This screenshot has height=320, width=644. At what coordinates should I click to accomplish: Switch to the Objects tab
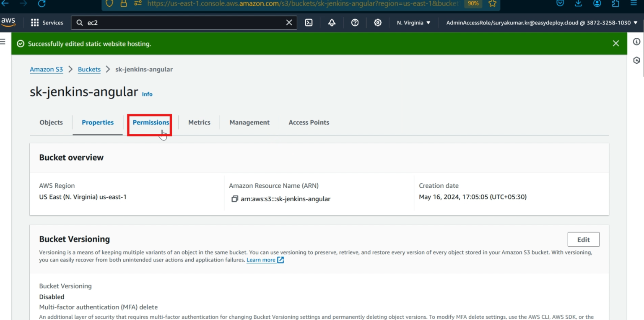(51, 122)
